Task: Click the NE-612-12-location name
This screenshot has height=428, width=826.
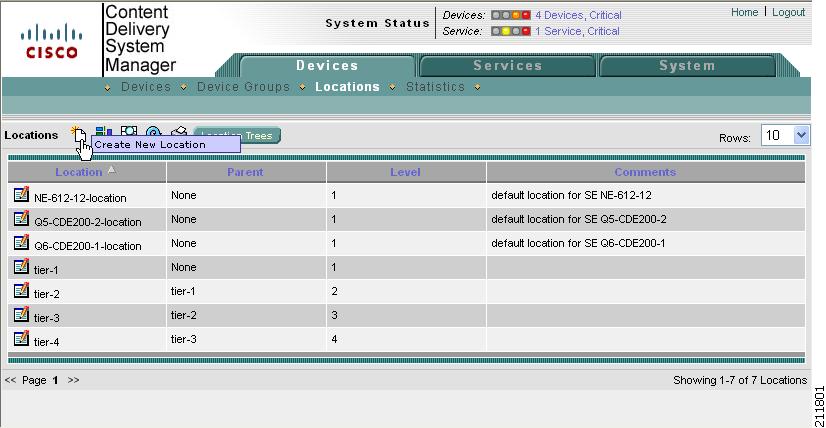Action: (80, 198)
